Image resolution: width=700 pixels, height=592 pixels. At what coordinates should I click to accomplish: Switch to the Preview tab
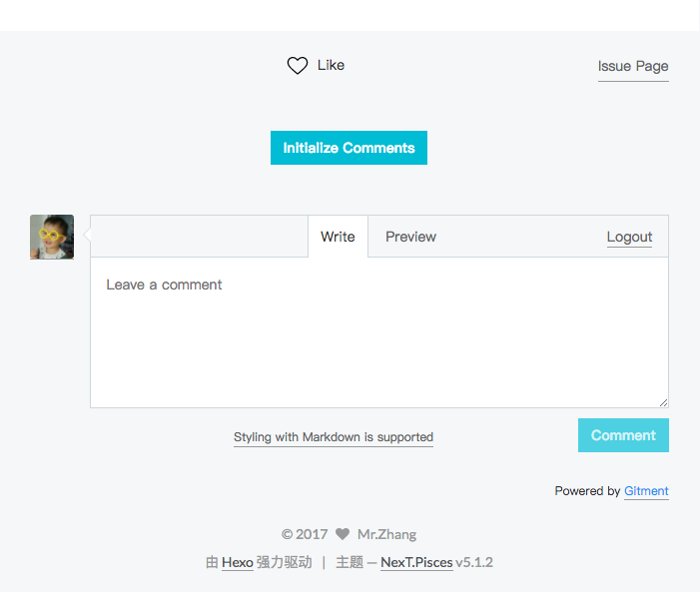click(x=410, y=237)
